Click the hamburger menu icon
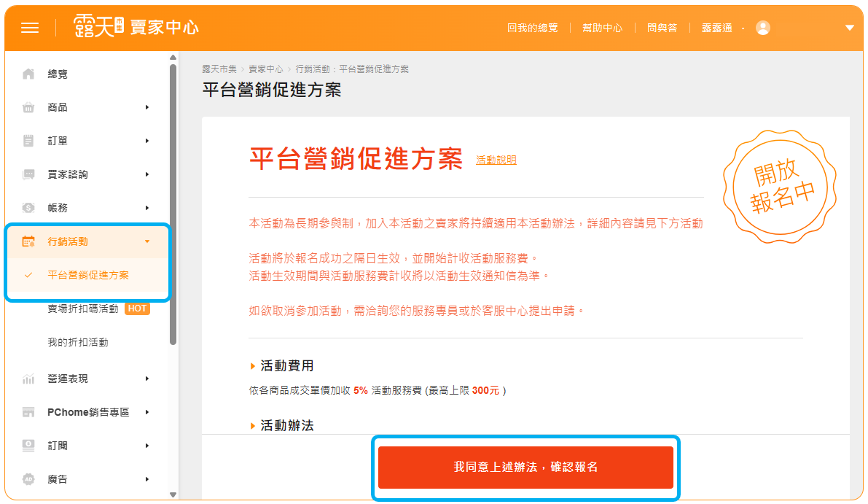The height and width of the screenshot is (504, 868). tap(30, 28)
